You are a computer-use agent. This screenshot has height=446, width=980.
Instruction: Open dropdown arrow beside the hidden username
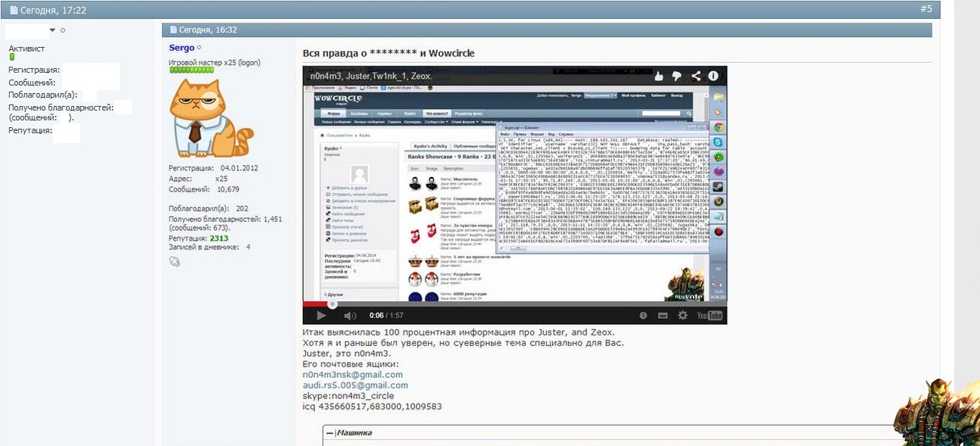tap(52, 30)
